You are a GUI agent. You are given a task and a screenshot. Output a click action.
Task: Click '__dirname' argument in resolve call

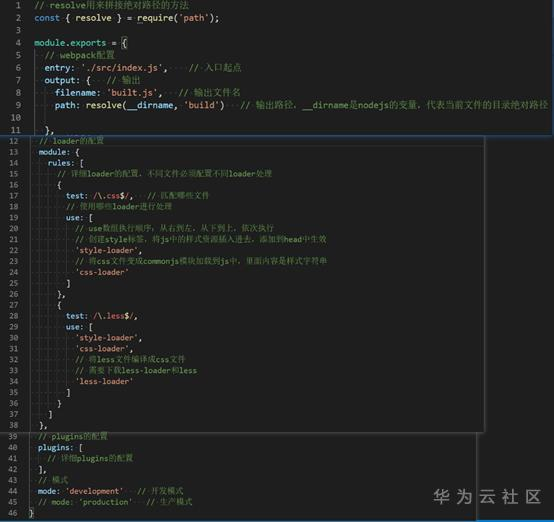point(150,105)
